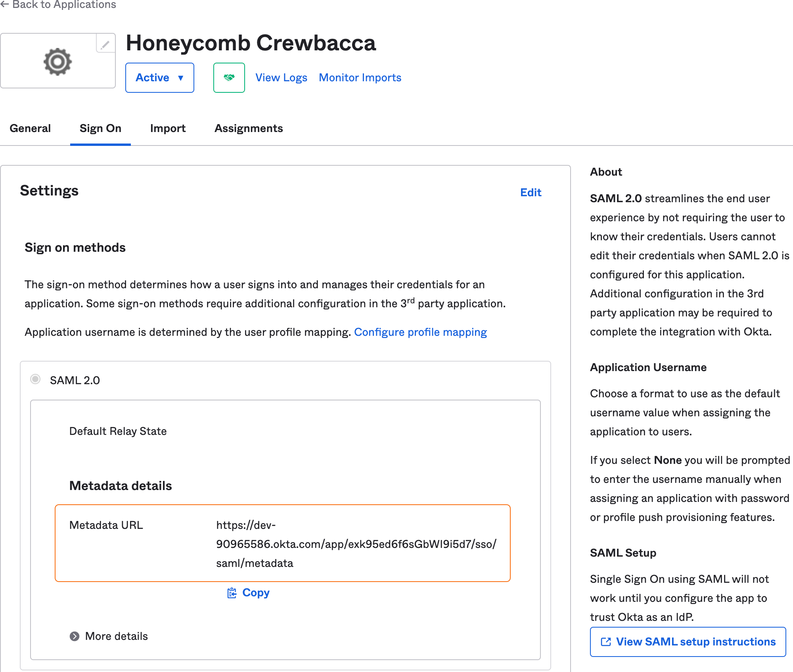Click the clipboard icon next to Copy
The width and height of the screenshot is (793, 672).
pos(232,593)
